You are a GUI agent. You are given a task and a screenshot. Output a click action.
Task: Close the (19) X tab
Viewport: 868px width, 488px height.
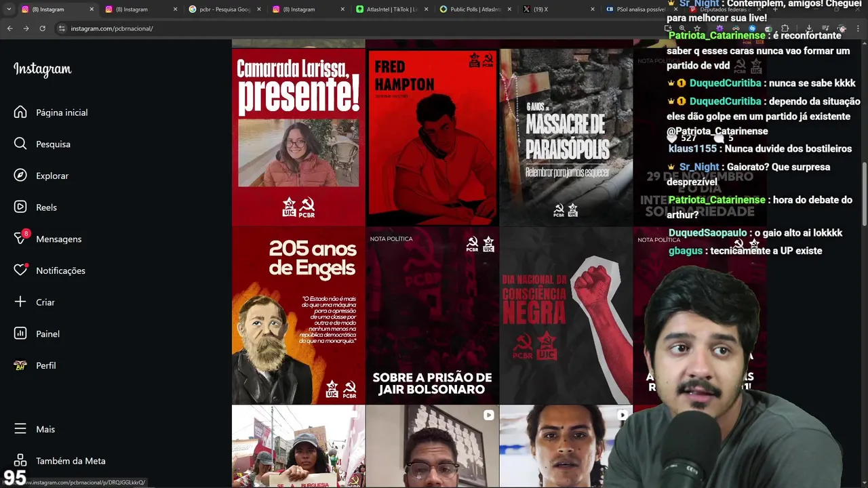click(x=593, y=9)
